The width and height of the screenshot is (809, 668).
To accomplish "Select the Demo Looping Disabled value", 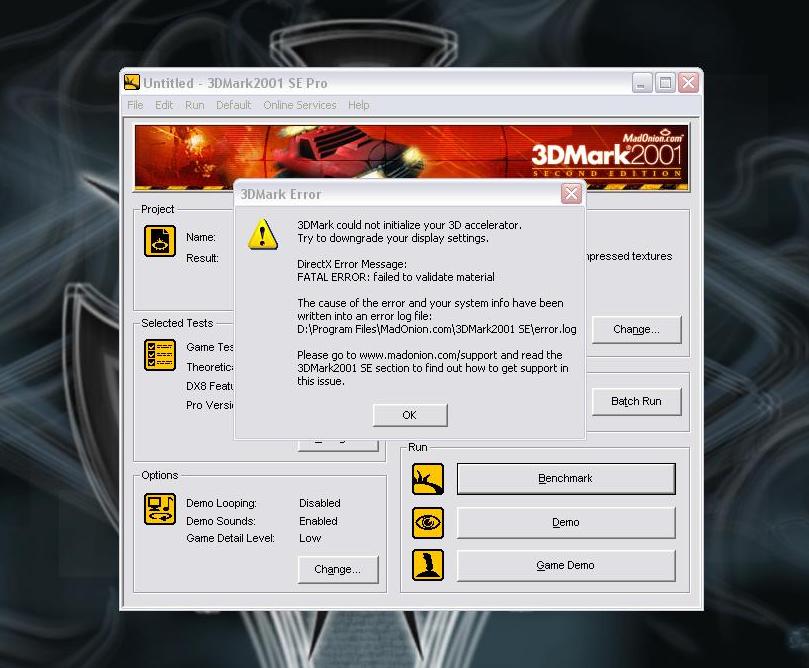I will coord(320,503).
